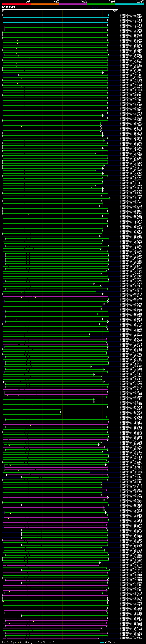146x644 pixels.
Task: Select hit UniRef100_B9SJ20
Action: pyautogui.click(x=131, y=37)
